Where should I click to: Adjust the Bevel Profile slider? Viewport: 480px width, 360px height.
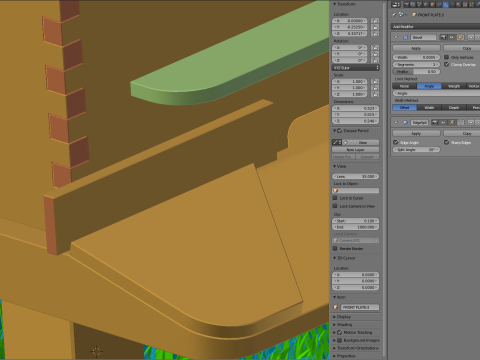416,71
